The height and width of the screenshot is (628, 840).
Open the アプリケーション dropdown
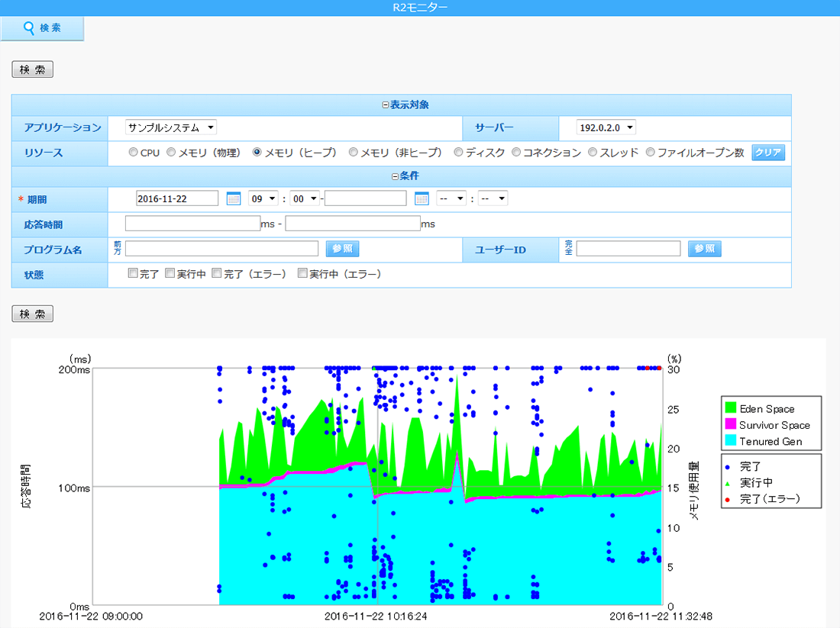pos(171,127)
